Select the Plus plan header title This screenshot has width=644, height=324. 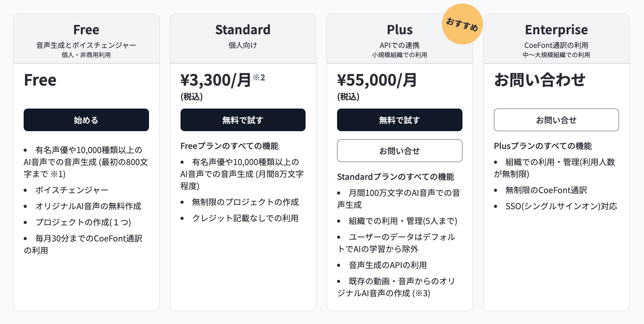coord(400,30)
